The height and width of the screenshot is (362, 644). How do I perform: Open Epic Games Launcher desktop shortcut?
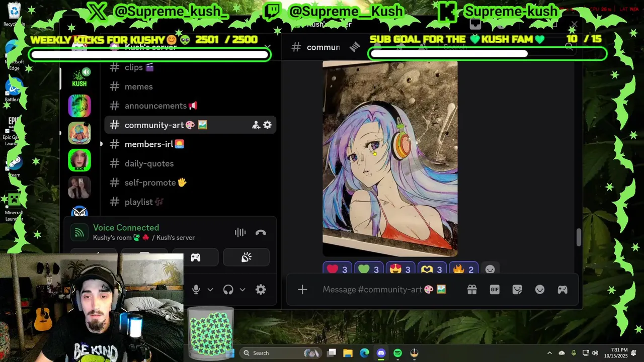14,131
